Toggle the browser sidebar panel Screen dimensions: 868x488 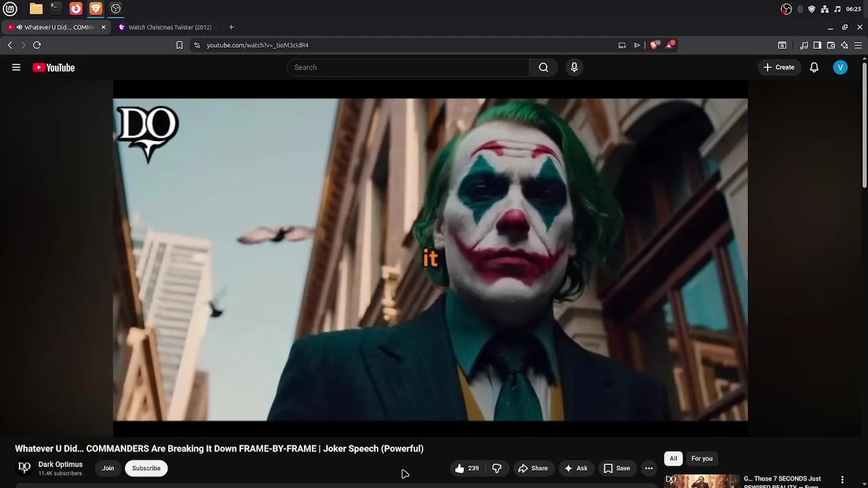817,45
